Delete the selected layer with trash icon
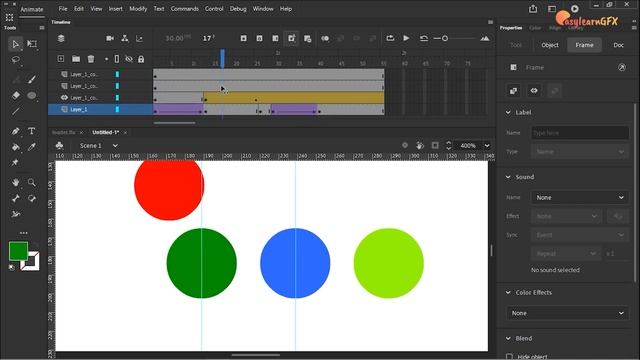 [x=91, y=59]
